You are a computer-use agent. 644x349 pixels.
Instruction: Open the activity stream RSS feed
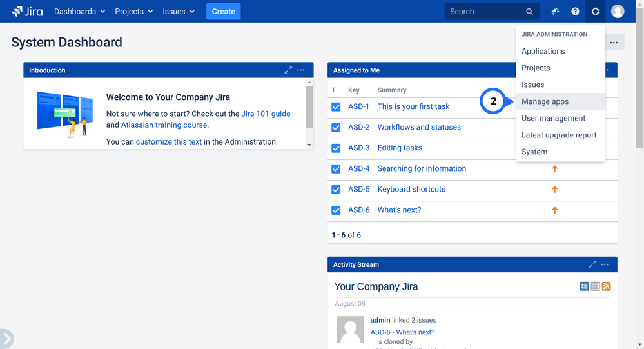tap(606, 286)
